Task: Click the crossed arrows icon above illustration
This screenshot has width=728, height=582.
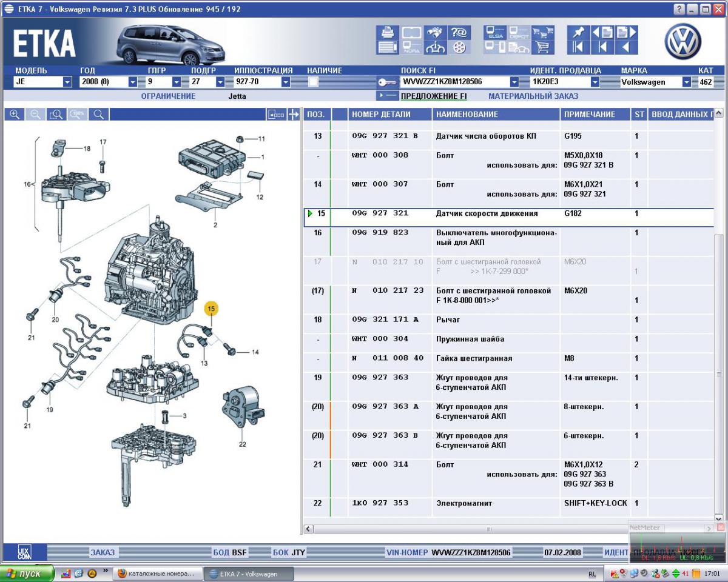Action: coord(294,114)
